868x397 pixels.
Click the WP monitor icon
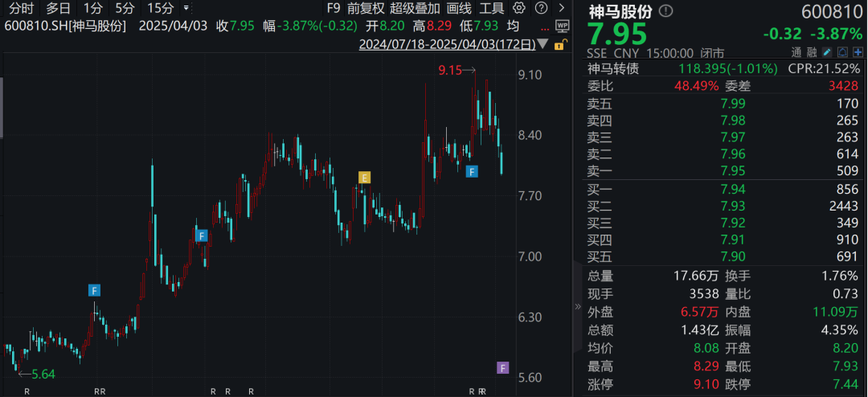563,26
